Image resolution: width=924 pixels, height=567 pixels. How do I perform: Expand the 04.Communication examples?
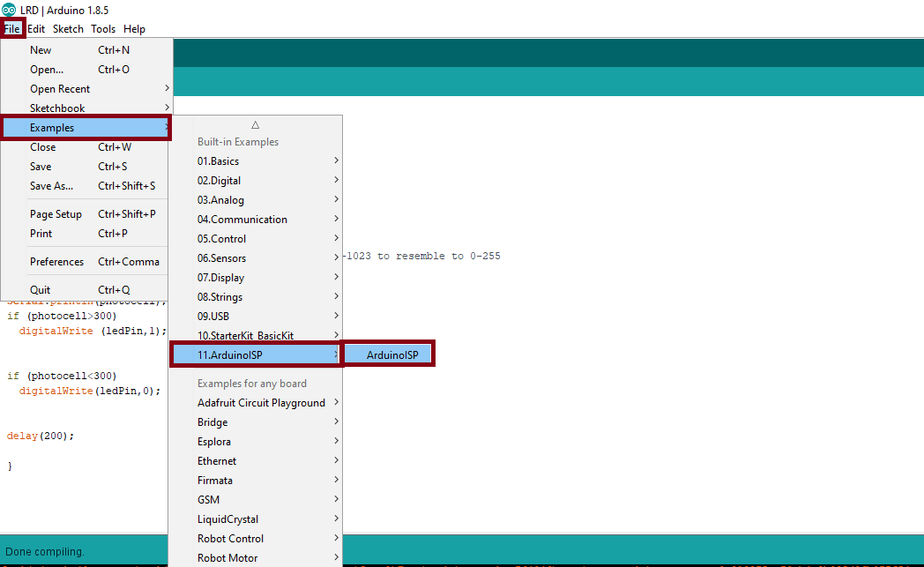[x=256, y=220]
